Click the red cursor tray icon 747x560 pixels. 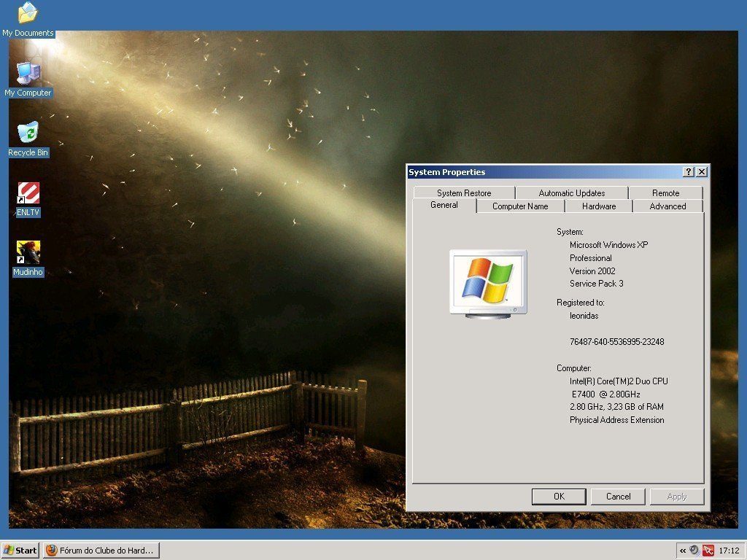coord(708,551)
